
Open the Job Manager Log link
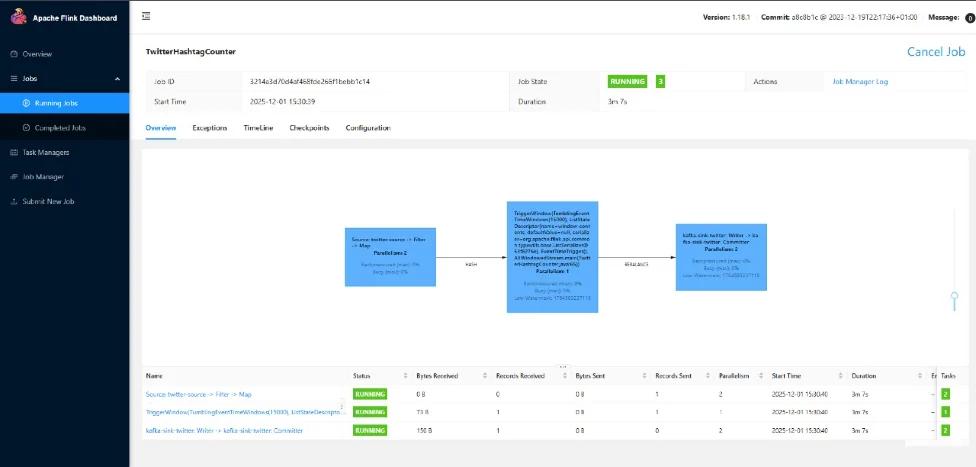click(x=860, y=82)
